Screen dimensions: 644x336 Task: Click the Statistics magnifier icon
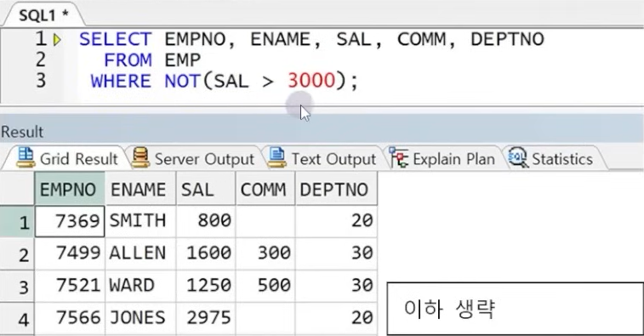[518, 157]
